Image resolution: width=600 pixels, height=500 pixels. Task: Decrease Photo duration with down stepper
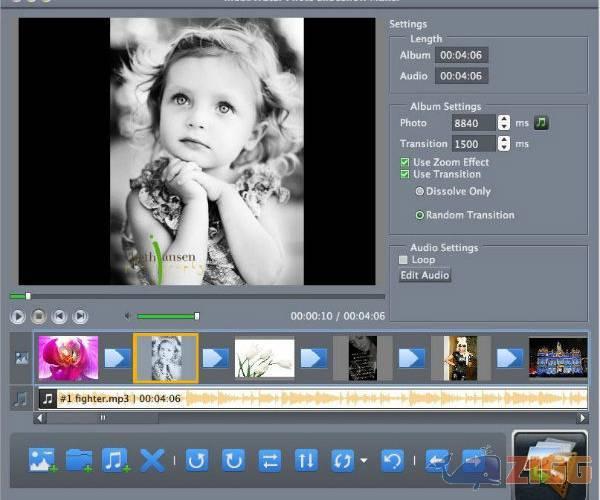[504, 127]
